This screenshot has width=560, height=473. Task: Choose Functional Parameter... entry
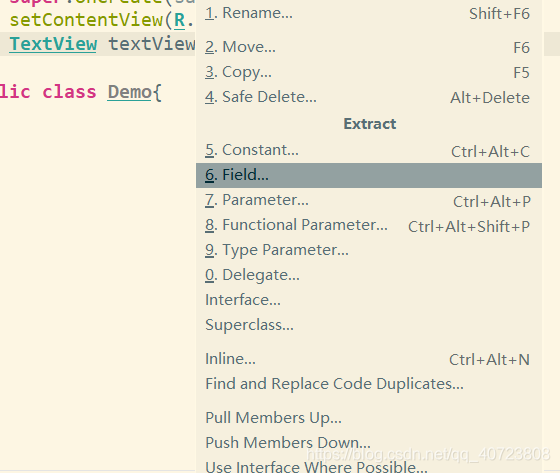pos(369,225)
